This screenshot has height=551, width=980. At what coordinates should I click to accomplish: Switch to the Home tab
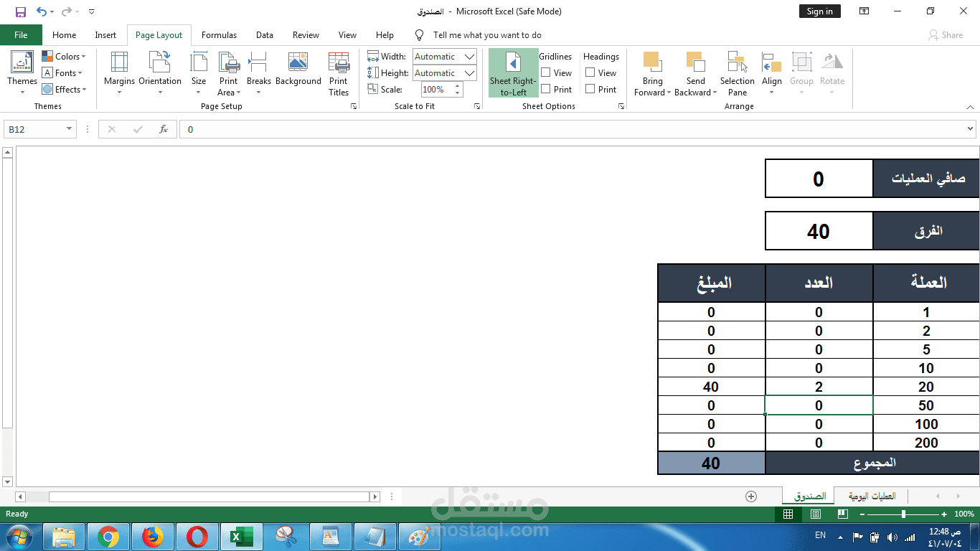(x=64, y=35)
